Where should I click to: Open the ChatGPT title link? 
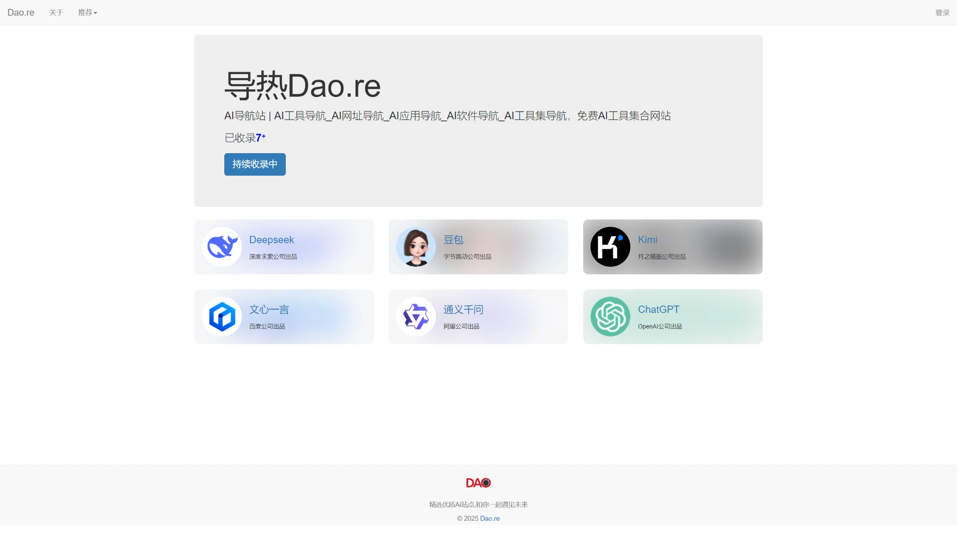click(x=658, y=309)
